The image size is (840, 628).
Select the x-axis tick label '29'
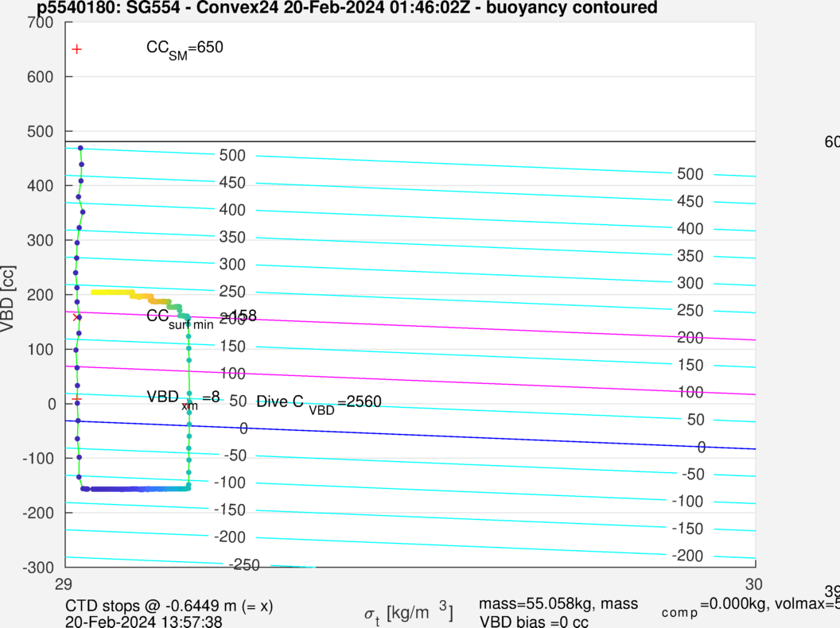click(x=63, y=584)
